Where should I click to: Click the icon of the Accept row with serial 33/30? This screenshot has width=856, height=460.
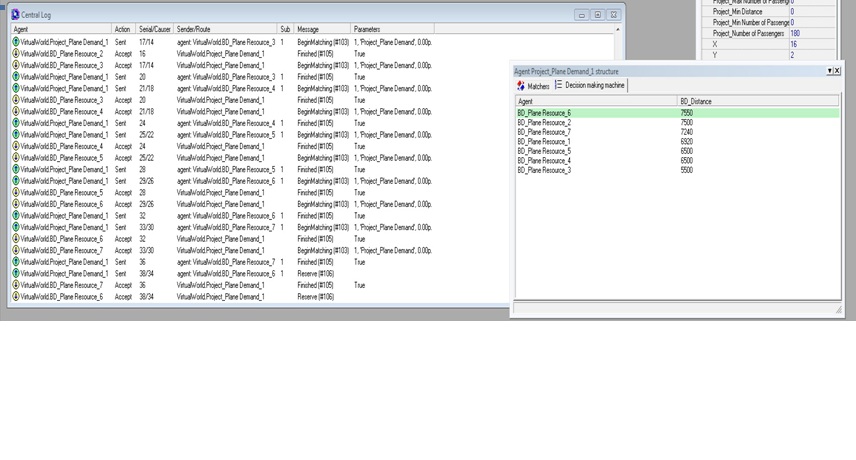[16, 250]
